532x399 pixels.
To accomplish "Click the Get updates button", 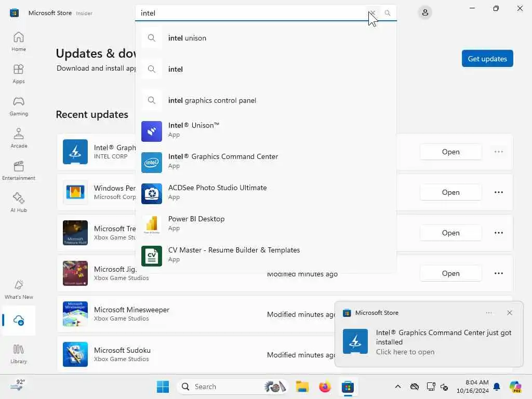I will tap(487, 59).
